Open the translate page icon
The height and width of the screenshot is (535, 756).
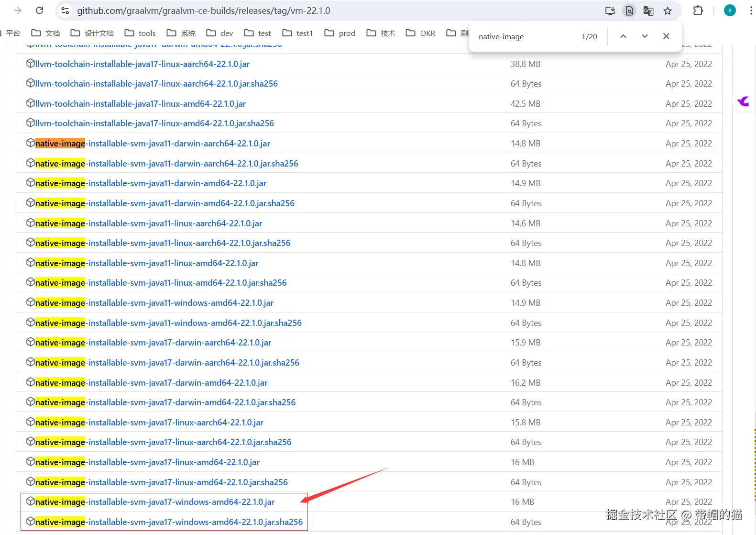(648, 11)
